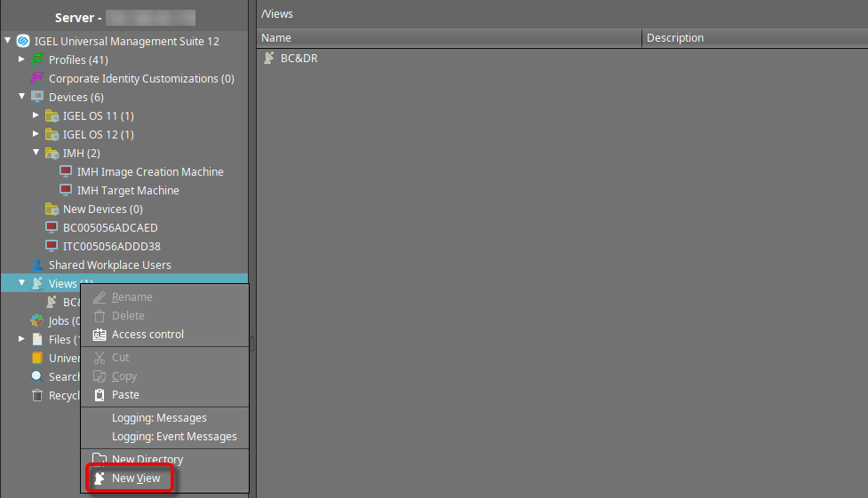The width and height of the screenshot is (868, 498).
Task: Collapse the IMH folder node
Action: (36, 153)
